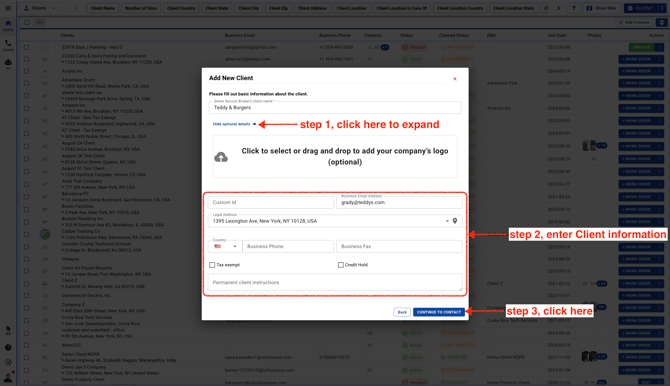Open more options next to CLIENT button

tap(662, 8)
